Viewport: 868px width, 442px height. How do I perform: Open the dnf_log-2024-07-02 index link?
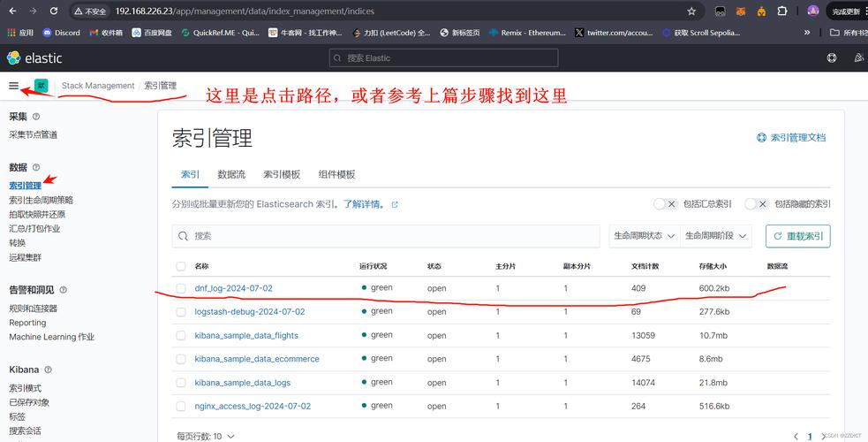[x=234, y=288]
